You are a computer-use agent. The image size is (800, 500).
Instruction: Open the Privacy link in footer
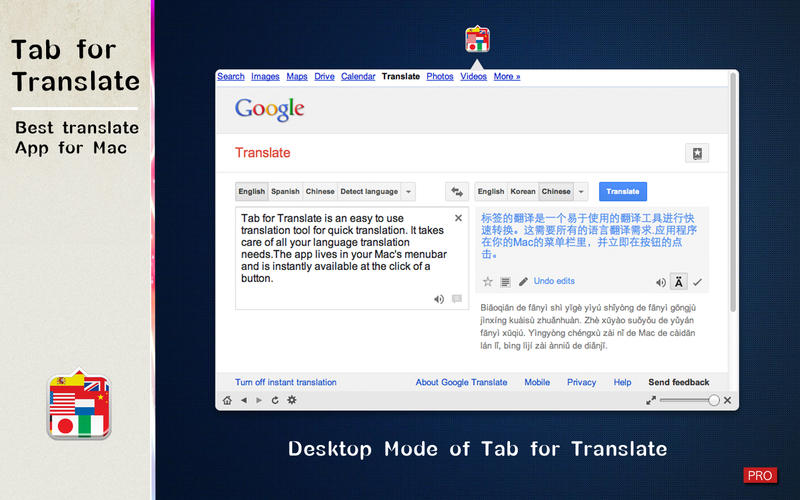582,382
